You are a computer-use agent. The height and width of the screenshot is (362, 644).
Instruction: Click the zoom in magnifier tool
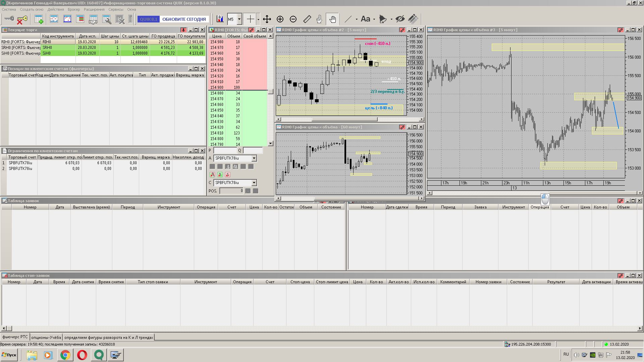click(x=280, y=19)
